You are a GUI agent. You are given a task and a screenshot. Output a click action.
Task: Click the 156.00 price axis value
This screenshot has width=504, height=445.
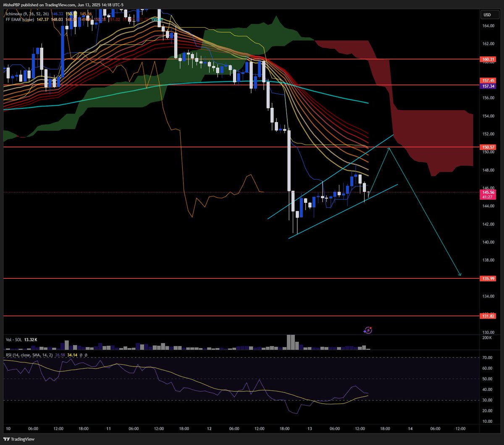point(488,98)
